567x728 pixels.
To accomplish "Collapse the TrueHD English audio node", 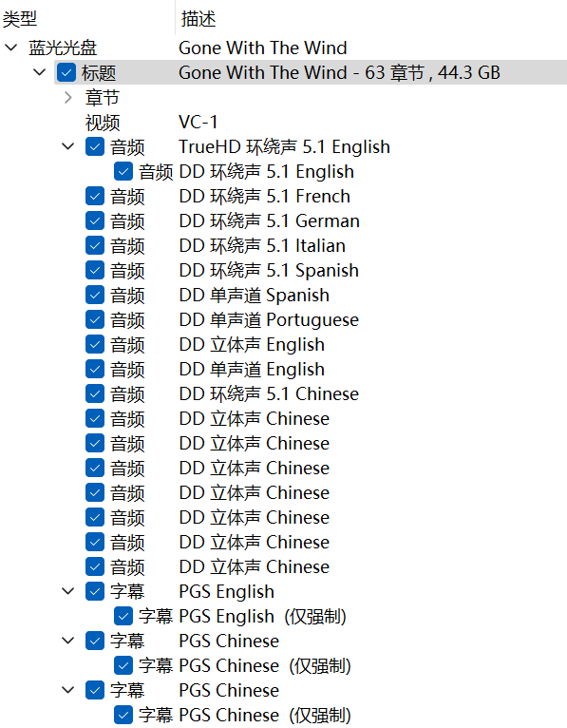I will (68, 146).
